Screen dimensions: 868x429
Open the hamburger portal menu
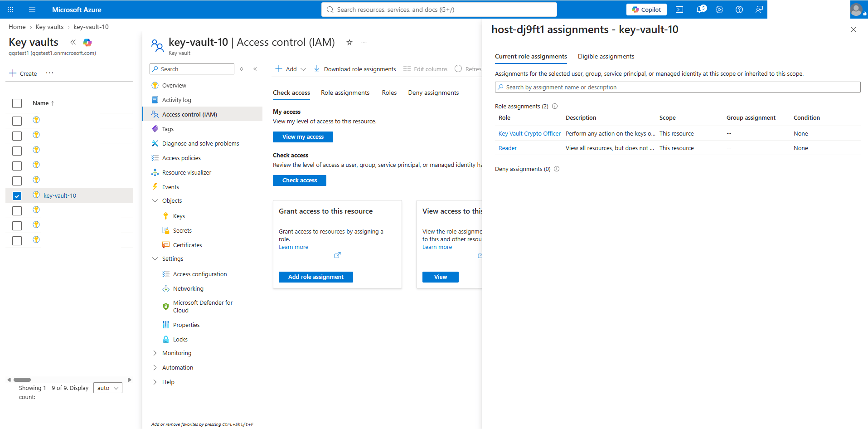pos(32,10)
